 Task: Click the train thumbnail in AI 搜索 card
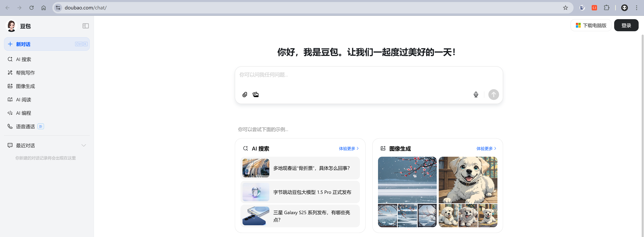256,168
